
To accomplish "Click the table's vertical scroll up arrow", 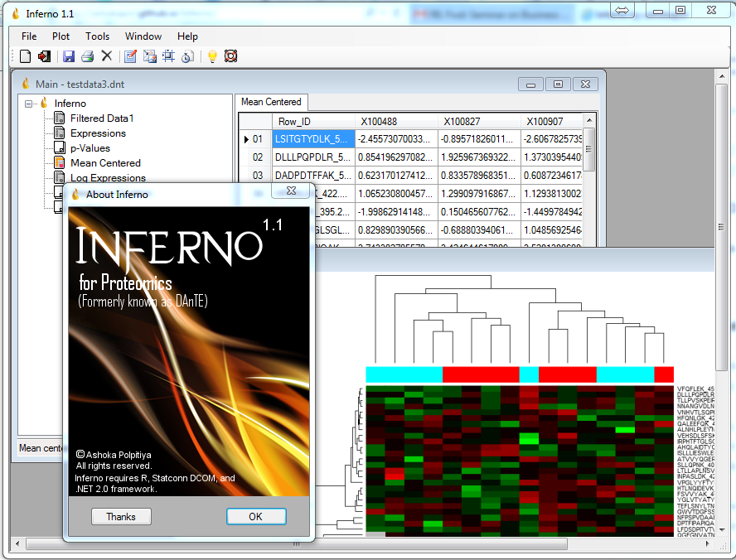I will [589, 121].
